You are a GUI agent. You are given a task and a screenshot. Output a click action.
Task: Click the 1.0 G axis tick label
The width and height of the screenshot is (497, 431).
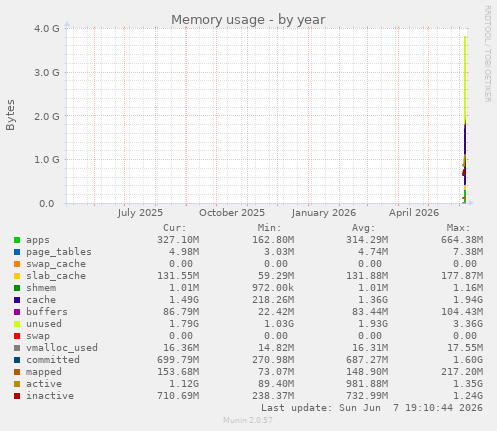(47, 160)
